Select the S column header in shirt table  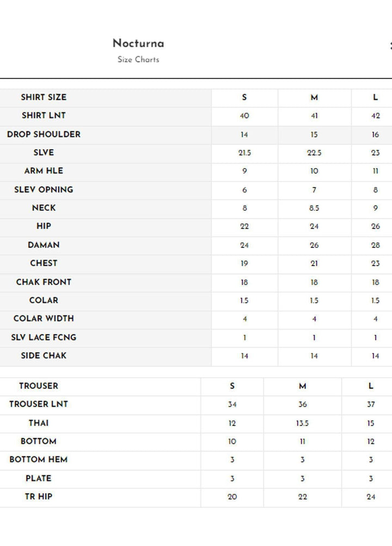click(244, 98)
